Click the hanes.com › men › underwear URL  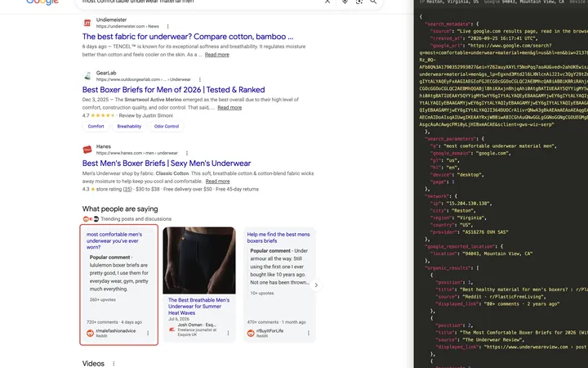(137, 153)
